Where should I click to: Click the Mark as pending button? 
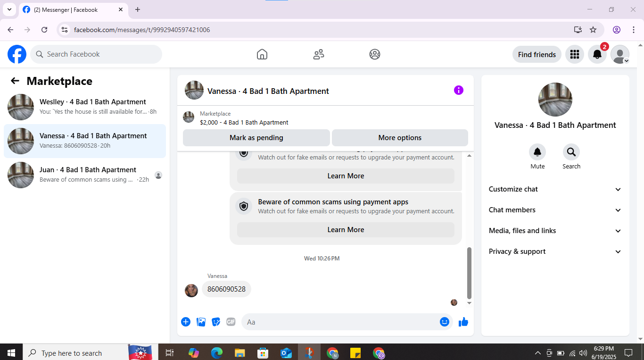[x=256, y=138]
